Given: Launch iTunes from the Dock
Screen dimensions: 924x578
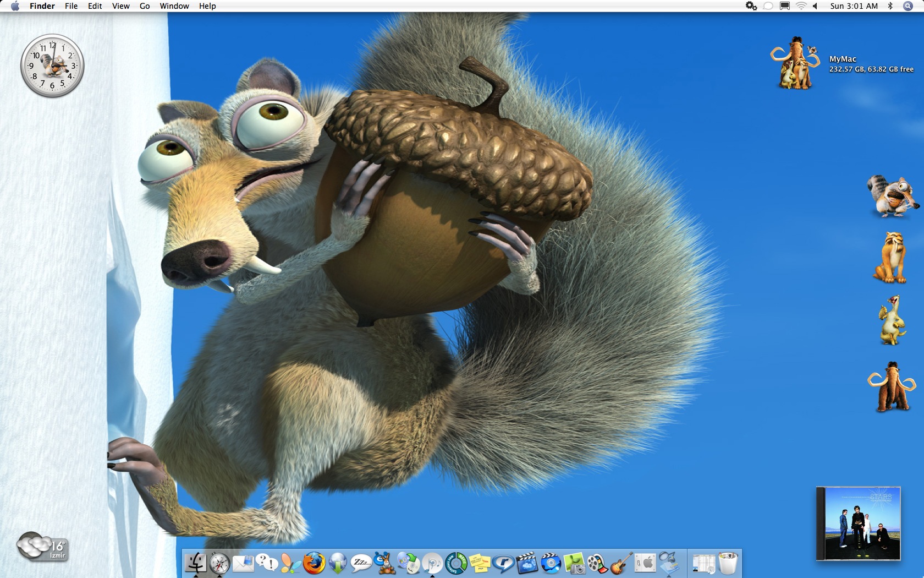Looking at the screenshot, I should [433, 563].
